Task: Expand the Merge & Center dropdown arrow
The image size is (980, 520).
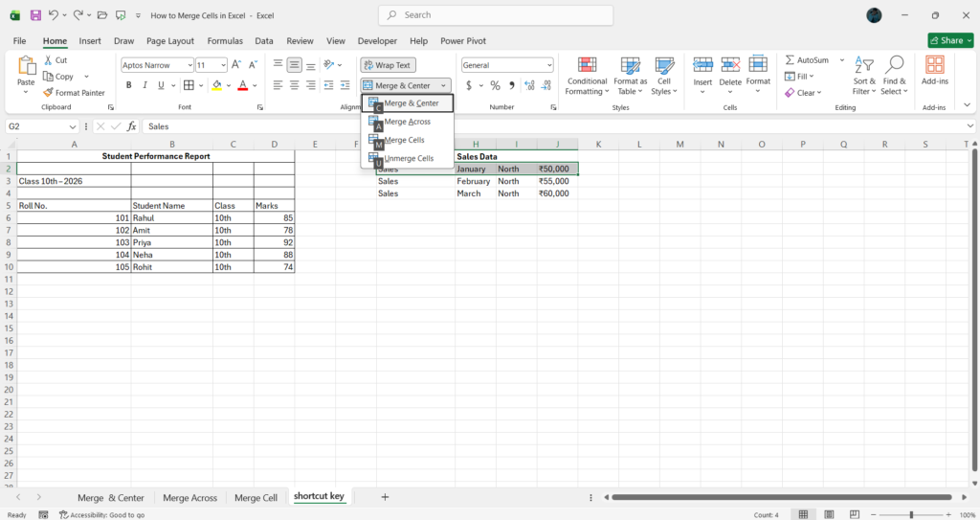Action: coord(443,86)
